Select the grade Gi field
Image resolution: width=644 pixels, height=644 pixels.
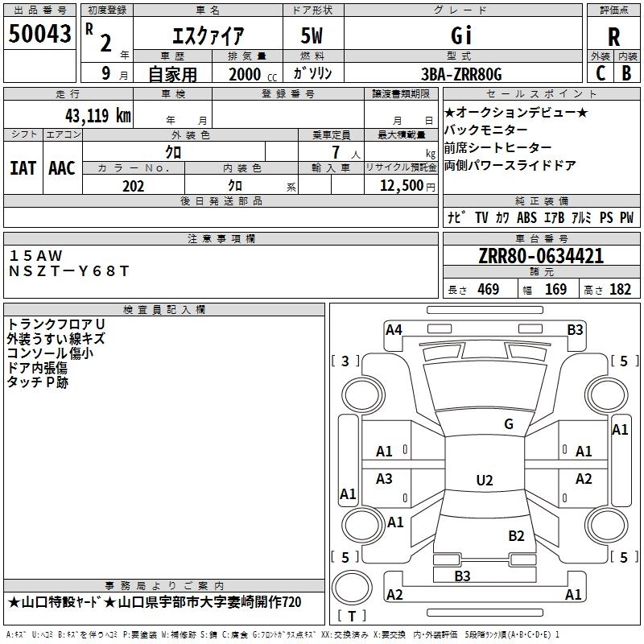pos(460,35)
